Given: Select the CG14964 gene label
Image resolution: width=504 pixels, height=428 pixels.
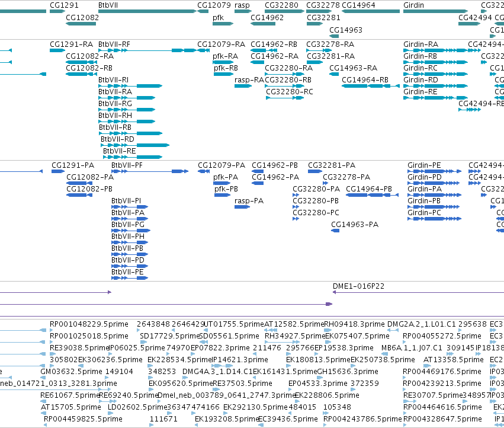Looking at the screenshot, I should click(358, 5).
